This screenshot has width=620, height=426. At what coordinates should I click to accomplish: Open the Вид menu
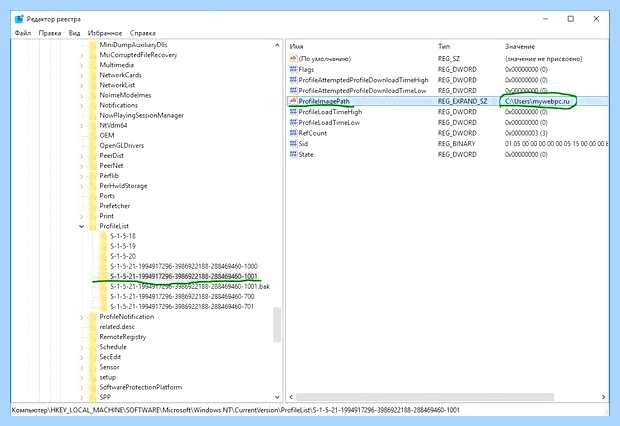click(74, 33)
